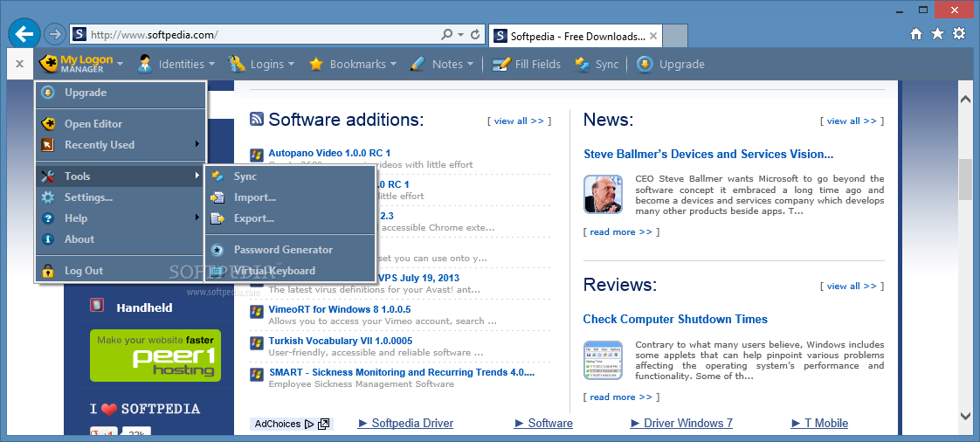Open Password Generator from Tools submenu
This screenshot has width=980, height=442.
tap(291, 250)
